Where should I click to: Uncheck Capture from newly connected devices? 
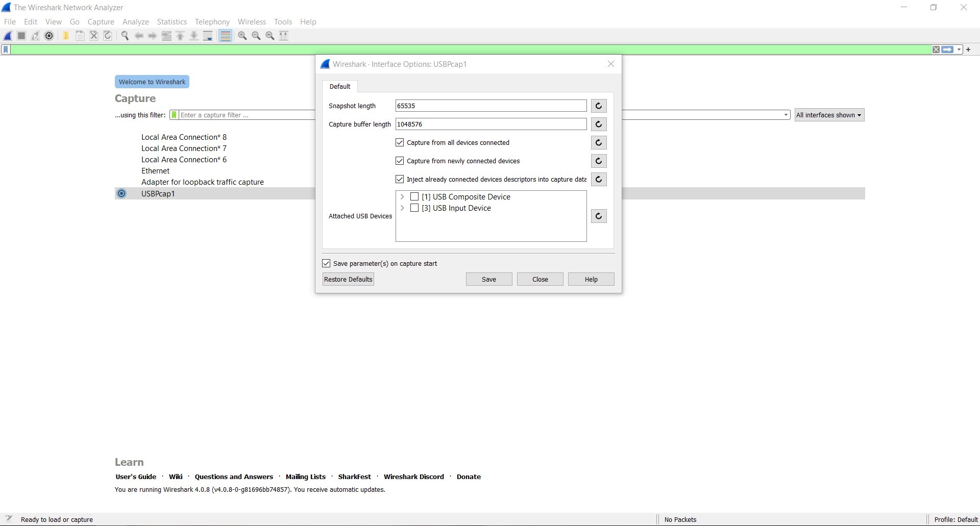click(x=400, y=161)
